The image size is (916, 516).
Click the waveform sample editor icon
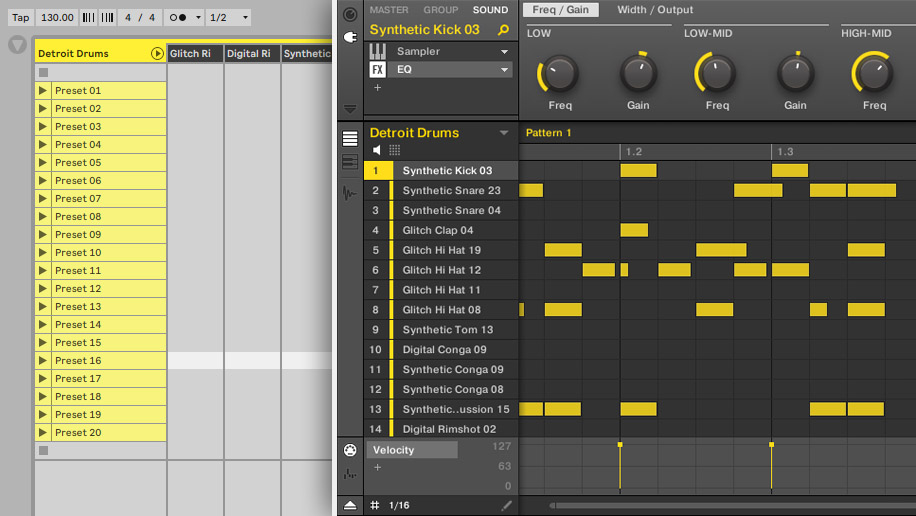pos(350,192)
